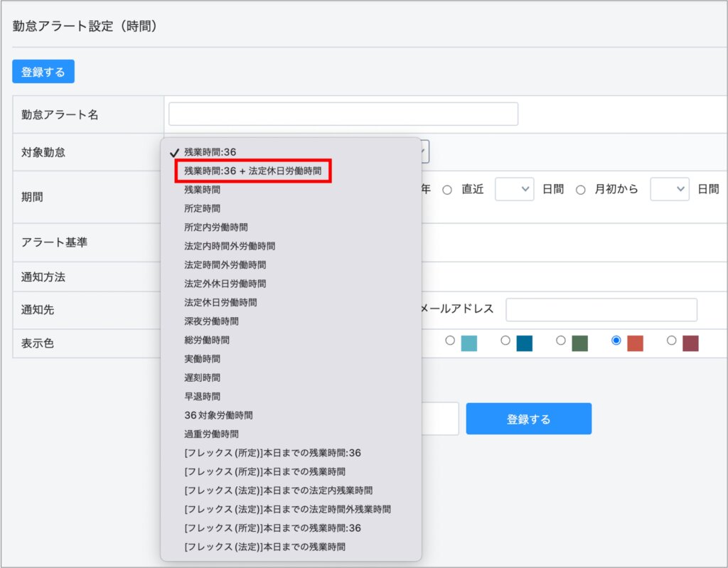Pick 総労働時間 from the options

tap(207, 341)
